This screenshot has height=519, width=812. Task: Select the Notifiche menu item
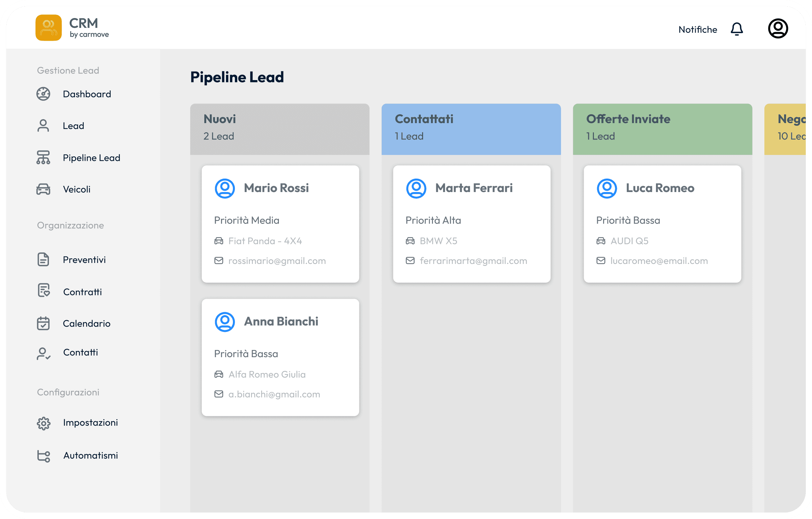(698, 29)
